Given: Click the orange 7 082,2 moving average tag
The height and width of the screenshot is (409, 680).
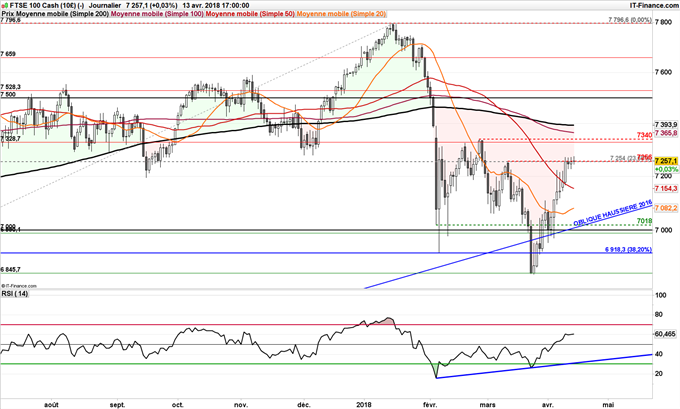Looking at the screenshot, I should pyautogui.click(x=666, y=209).
